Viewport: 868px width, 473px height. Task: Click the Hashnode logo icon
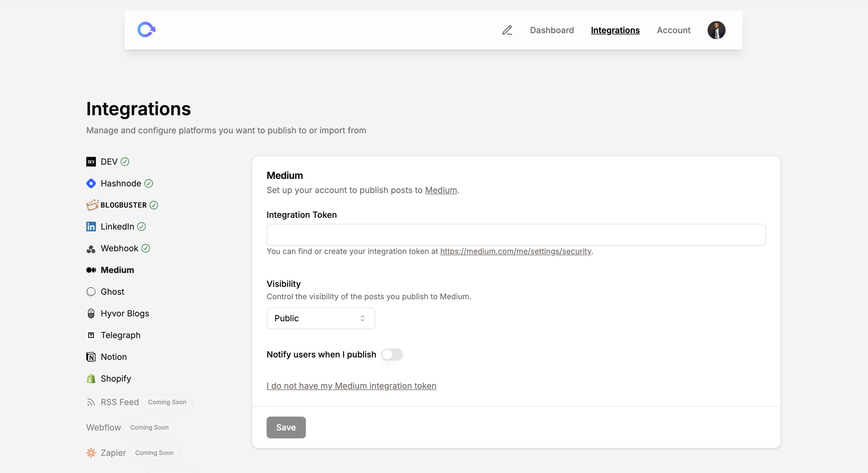click(91, 183)
